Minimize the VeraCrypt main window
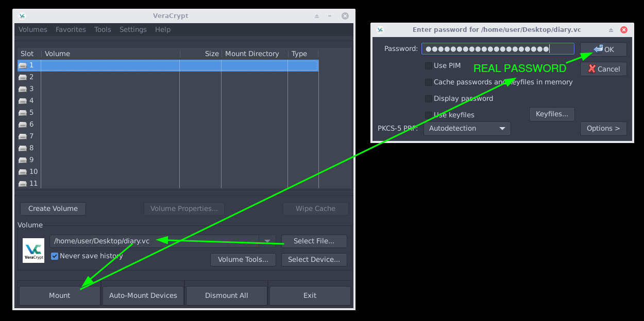 coord(330,16)
